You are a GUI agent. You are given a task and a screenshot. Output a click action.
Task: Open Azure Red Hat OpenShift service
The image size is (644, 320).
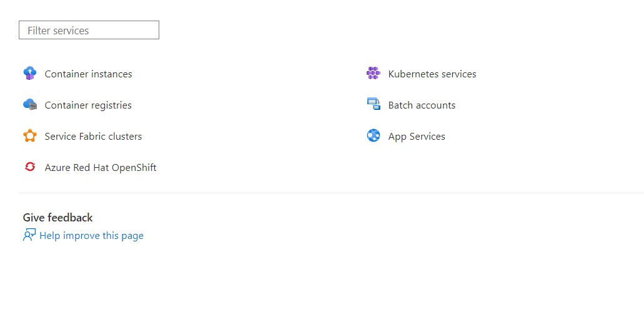(x=101, y=168)
